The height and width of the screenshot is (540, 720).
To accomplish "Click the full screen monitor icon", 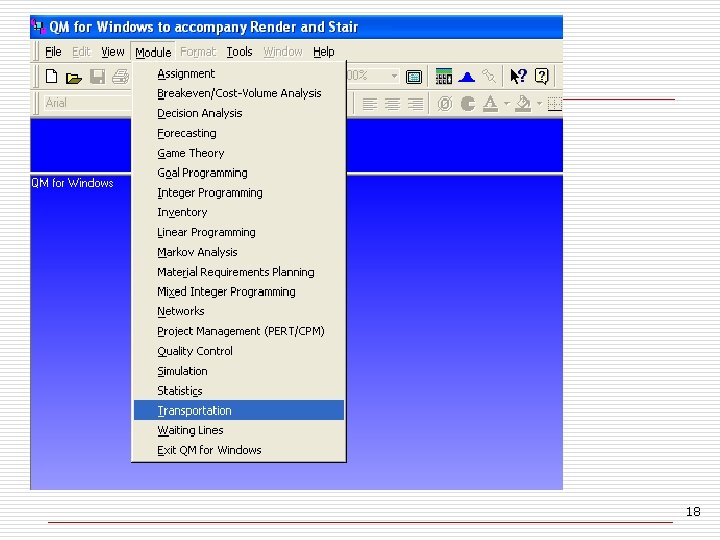I will click(x=414, y=77).
